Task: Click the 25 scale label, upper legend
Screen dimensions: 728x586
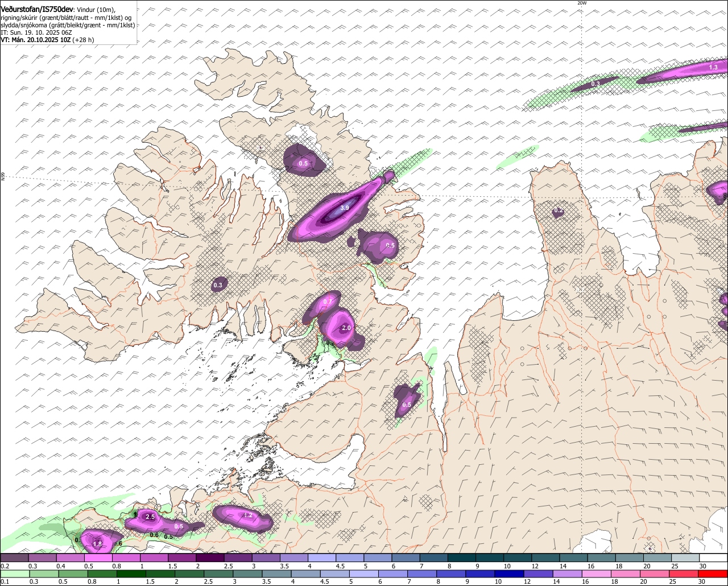Action: click(675, 566)
